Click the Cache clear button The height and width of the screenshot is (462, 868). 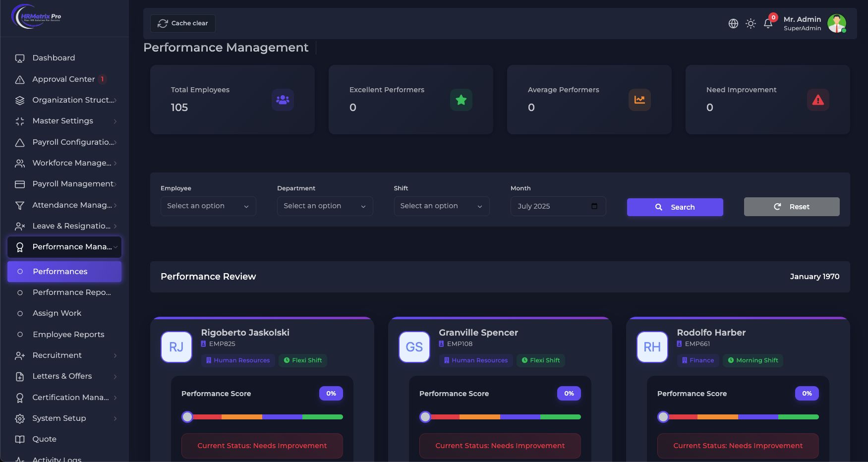pyautogui.click(x=183, y=23)
